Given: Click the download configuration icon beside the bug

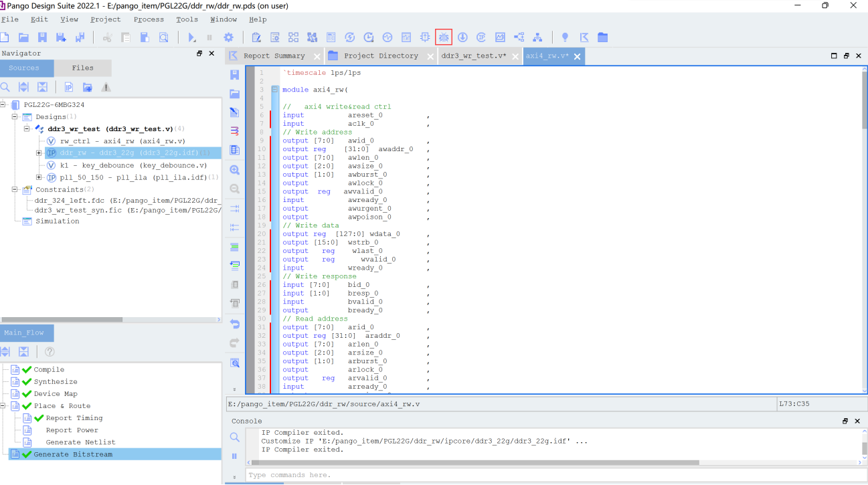Looking at the screenshot, I should click(x=462, y=37).
